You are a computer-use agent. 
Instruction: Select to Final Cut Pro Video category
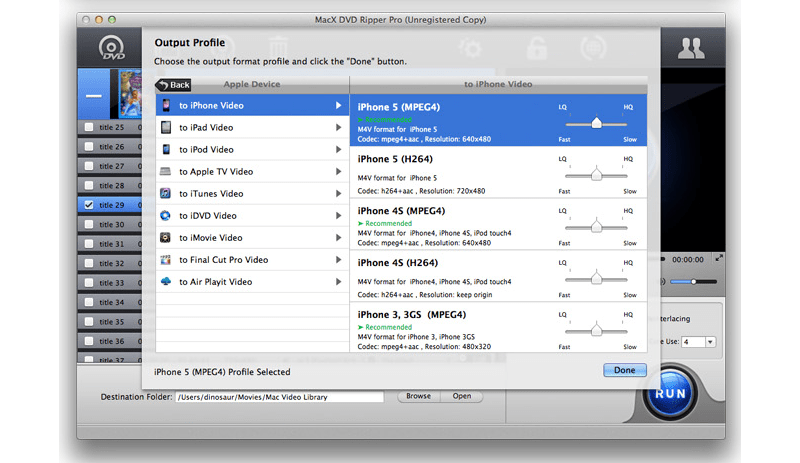pos(253,259)
